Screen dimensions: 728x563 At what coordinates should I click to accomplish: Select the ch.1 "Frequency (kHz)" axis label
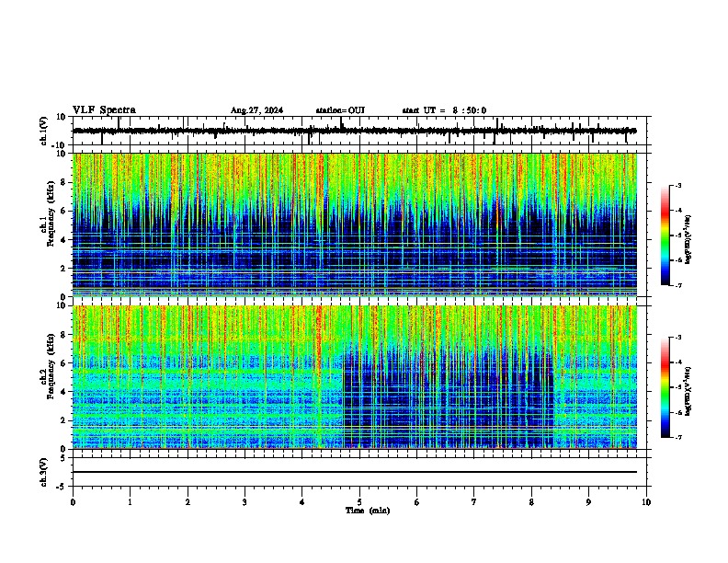pos(51,214)
